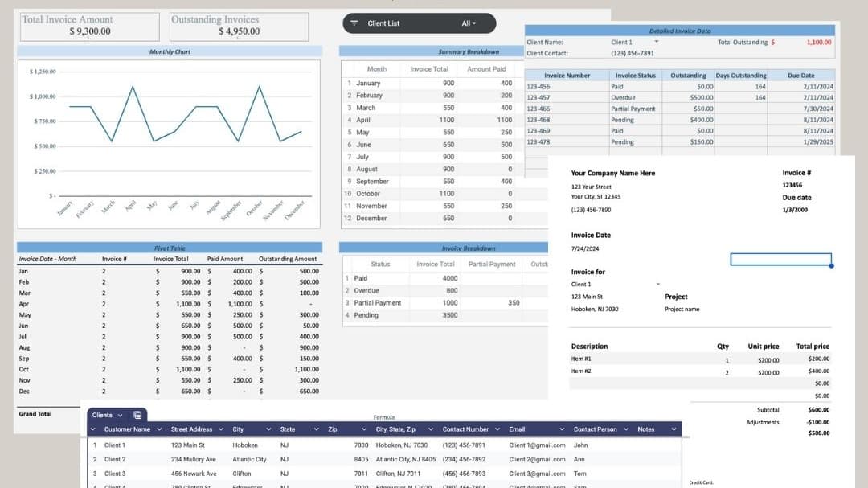Select the empty highlighted cell on the invoice

(780, 259)
